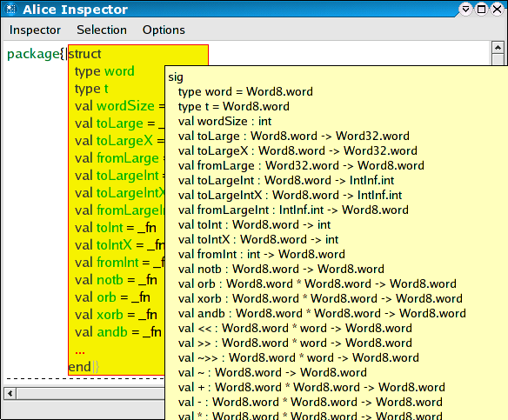Click the 'type t' entry

(91, 89)
